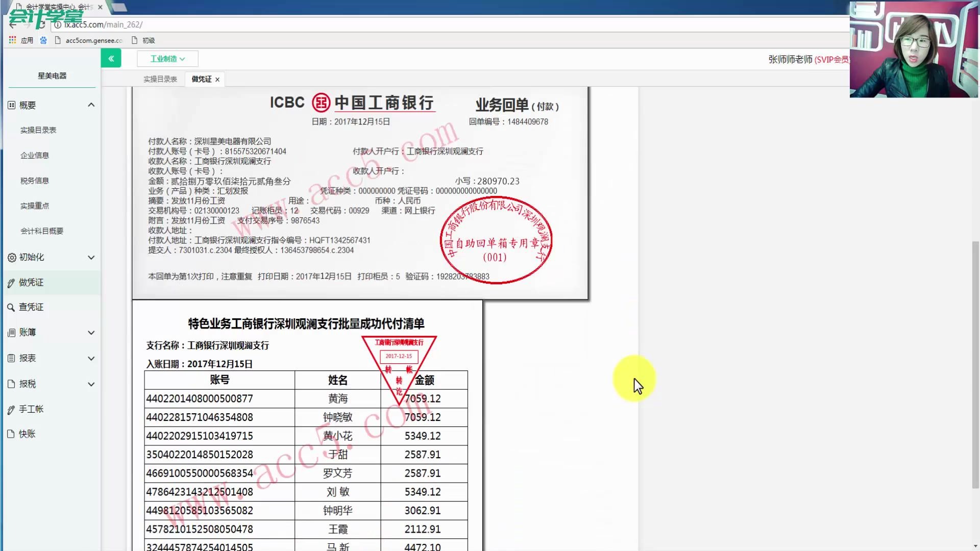Collapse the 概要 section chevron

[x=91, y=105]
